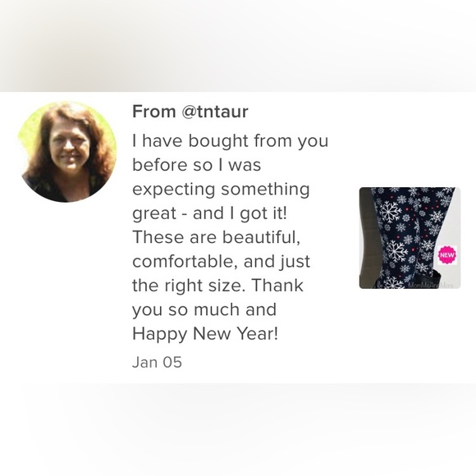Tap the line 'you so much and'
This screenshot has height=476, width=476.
(x=204, y=310)
